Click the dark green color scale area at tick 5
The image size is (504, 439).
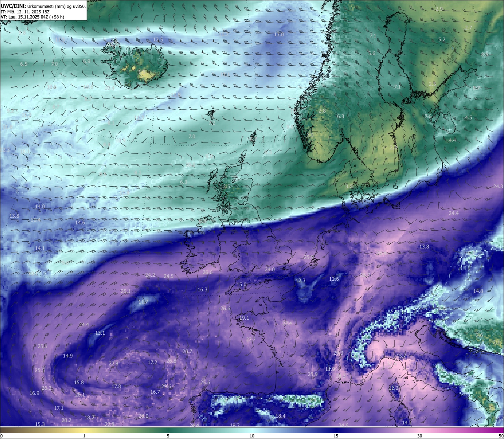[x=168, y=430]
